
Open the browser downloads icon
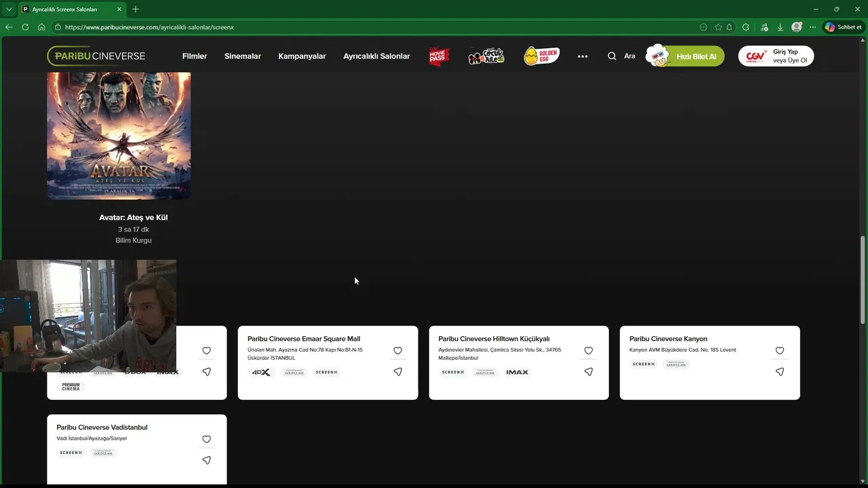pyautogui.click(x=780, y=27)
